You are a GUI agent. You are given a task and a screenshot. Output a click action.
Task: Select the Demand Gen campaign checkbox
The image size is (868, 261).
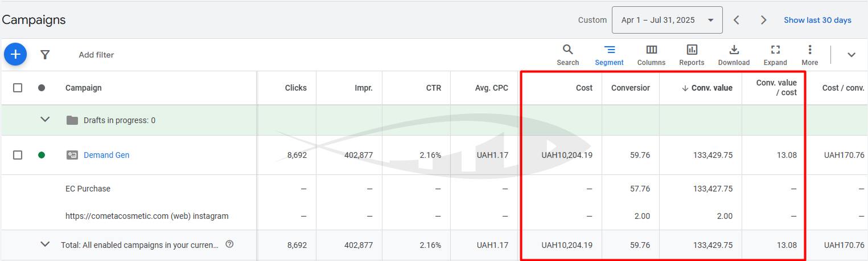pos(18,155)
